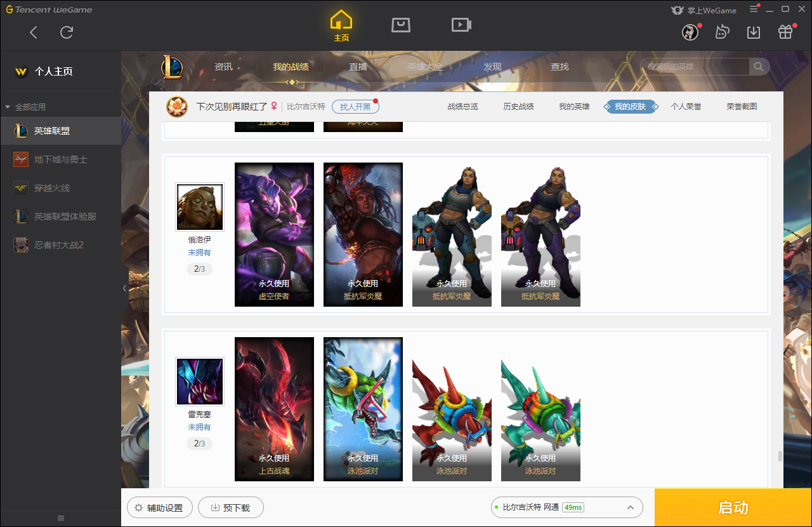This screenshot has height=527, width=812.
Task: Open the 我的战绩 tab
Action: coord(291,67)
